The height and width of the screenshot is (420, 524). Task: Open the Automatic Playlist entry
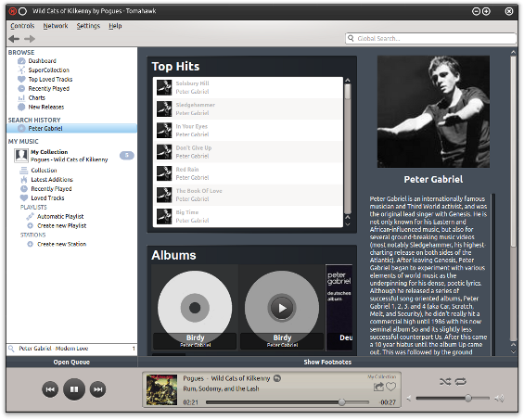coord(60,217)
